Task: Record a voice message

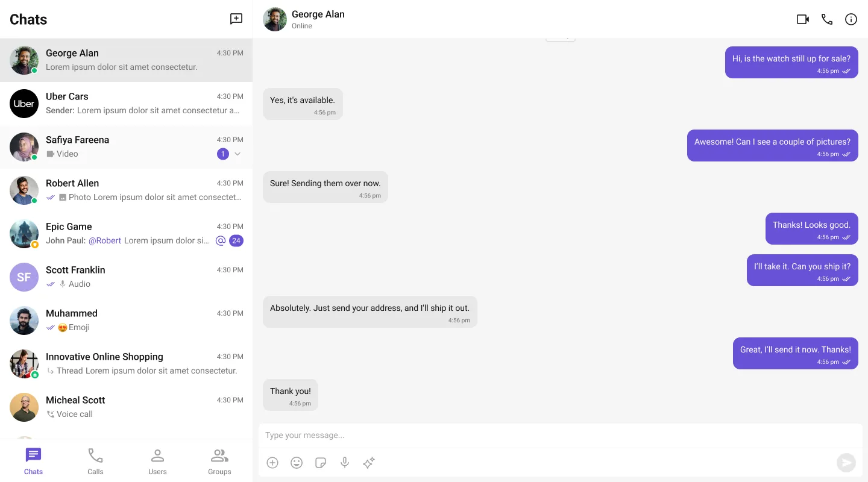Action: (x=345, y=463)
